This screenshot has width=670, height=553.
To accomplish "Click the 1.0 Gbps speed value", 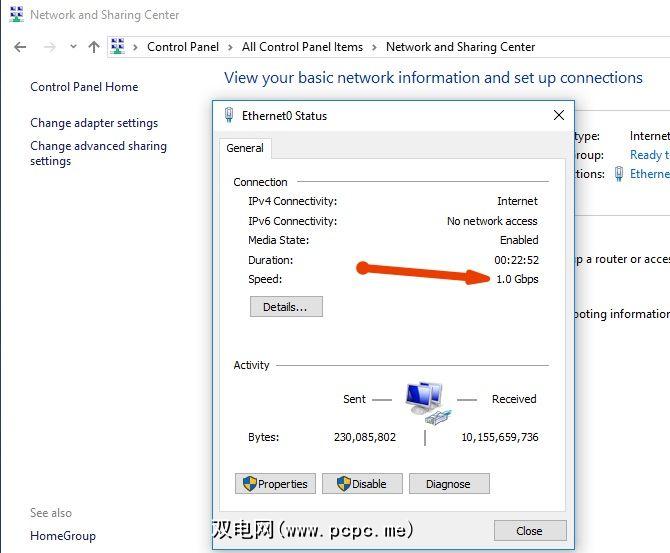I will (517, 279).
